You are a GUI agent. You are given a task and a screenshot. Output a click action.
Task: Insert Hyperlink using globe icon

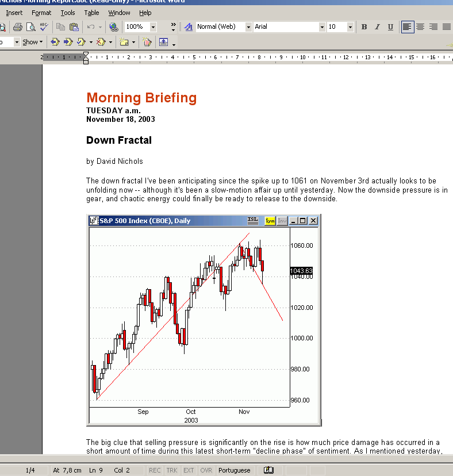[x=114, y=27]
